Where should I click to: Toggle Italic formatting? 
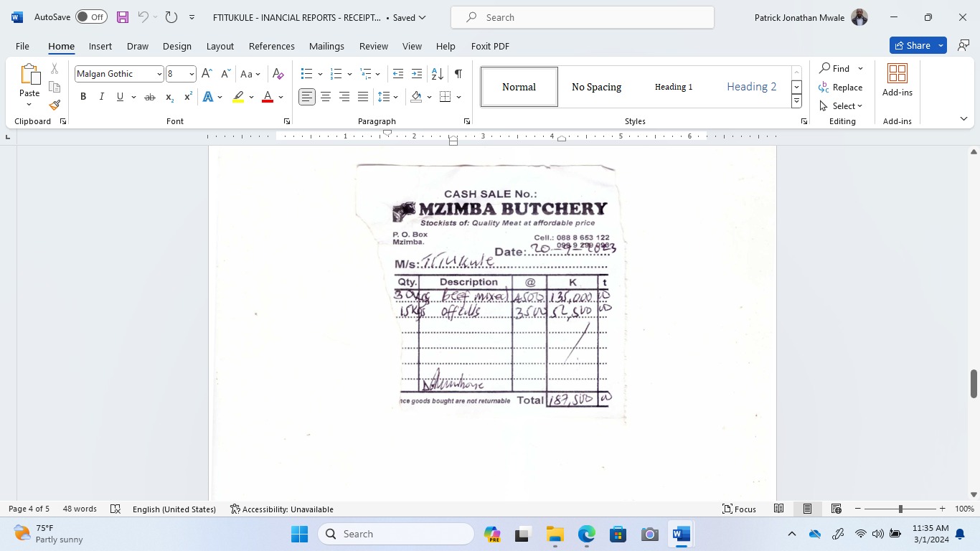(101, 97)
